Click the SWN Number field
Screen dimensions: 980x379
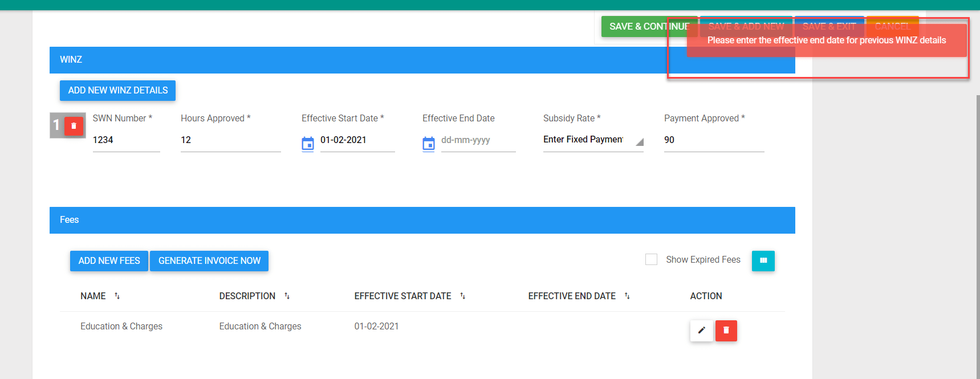pos(127,140)
